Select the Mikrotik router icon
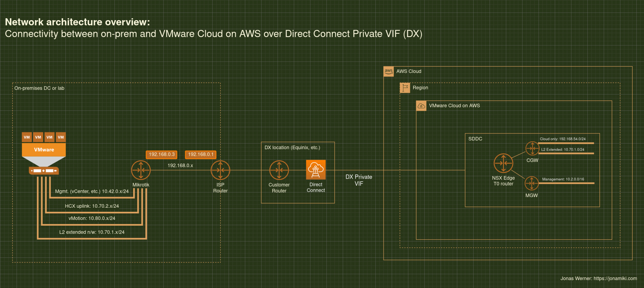Image resolution: width=644 pixels, height=288 pixels. pyautogui.click(x=141, y=170)
